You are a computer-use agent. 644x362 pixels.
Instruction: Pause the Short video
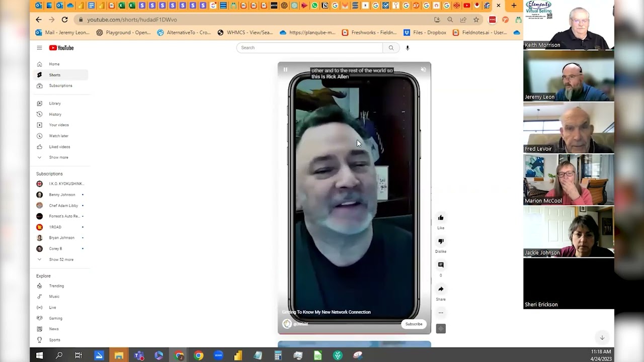(285, 70)
